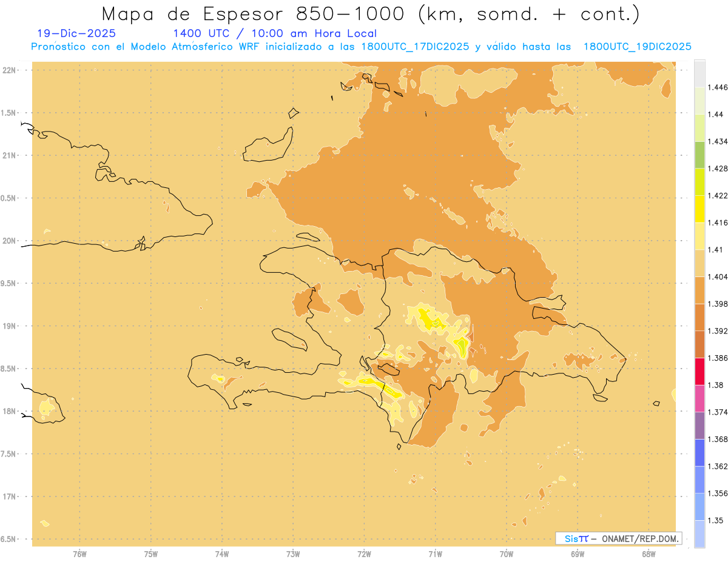This screenshot has width=728, height=562.
Task: Click the 71W longitude axis label
Action: [x=435, y=555]
